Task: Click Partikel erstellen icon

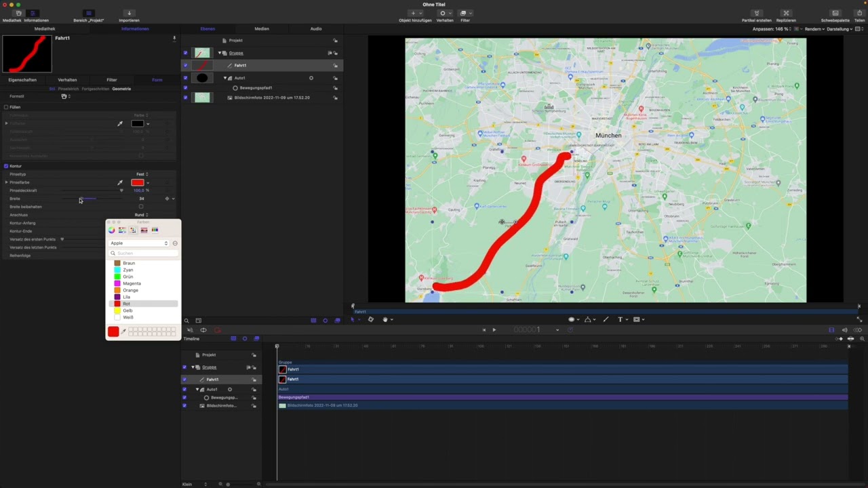Action: click(757, 13)
